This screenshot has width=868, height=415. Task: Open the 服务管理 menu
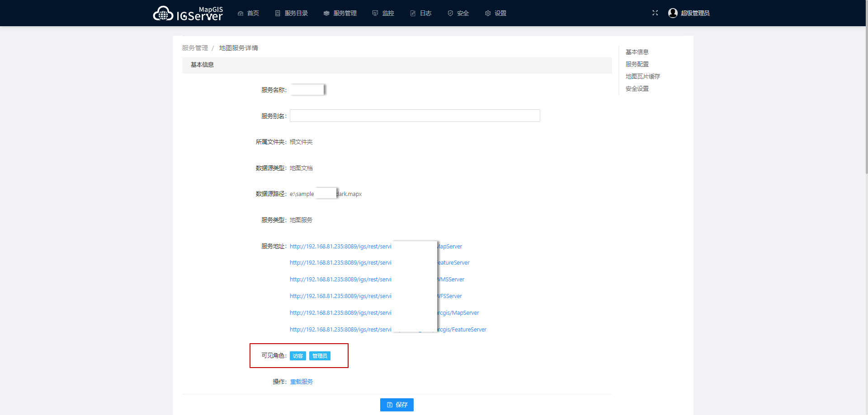coord(340,14)
